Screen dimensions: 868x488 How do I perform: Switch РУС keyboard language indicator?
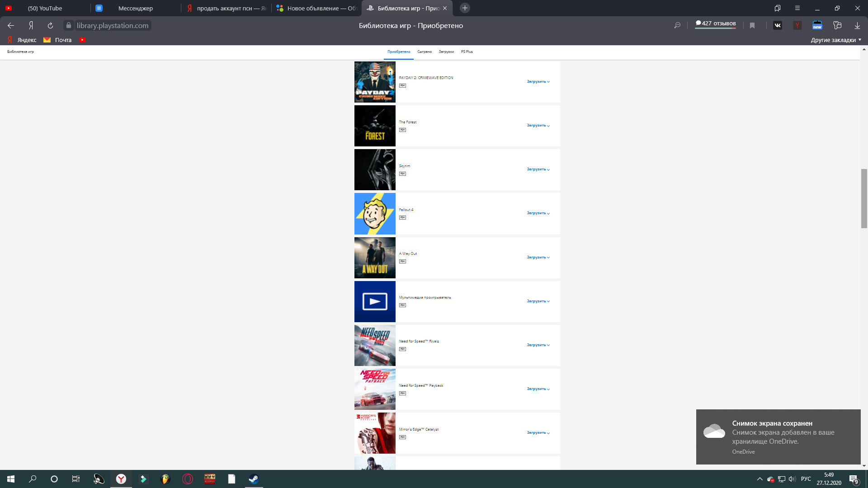(806, 479)
